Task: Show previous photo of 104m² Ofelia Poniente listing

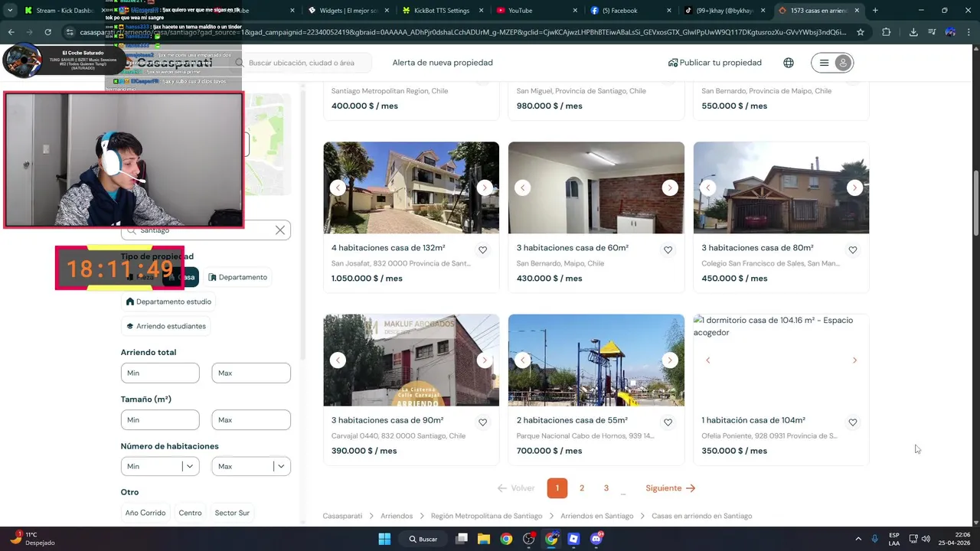Action: point(708,360)
